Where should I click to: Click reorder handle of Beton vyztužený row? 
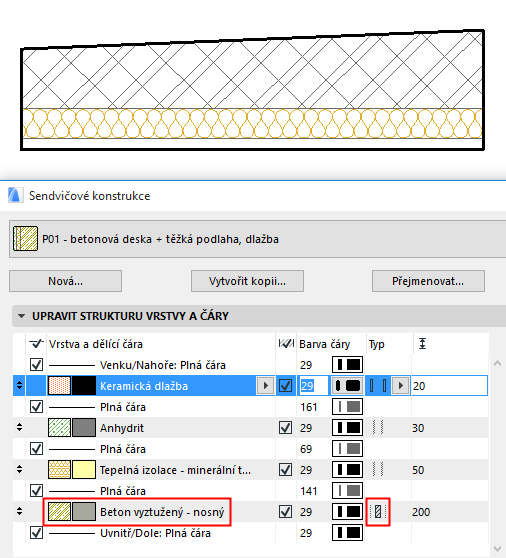[20, 511]
